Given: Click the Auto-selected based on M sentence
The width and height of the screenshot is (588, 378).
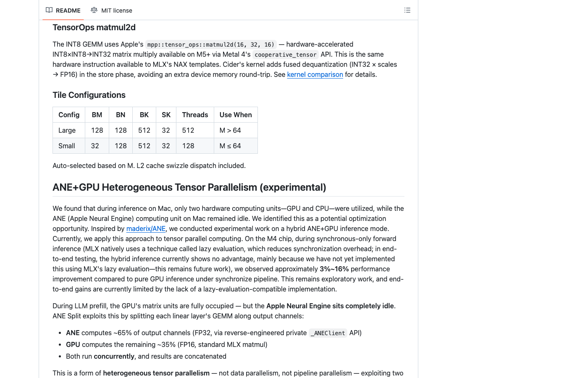Looking at the screenshot, I should [149, 165].
